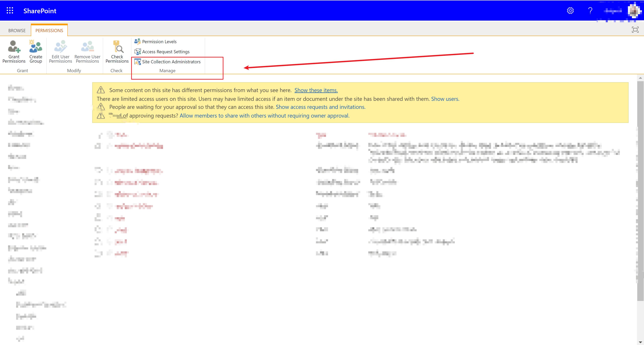
Task: Open the help question mark icon
Action: [x=590, y=11]
